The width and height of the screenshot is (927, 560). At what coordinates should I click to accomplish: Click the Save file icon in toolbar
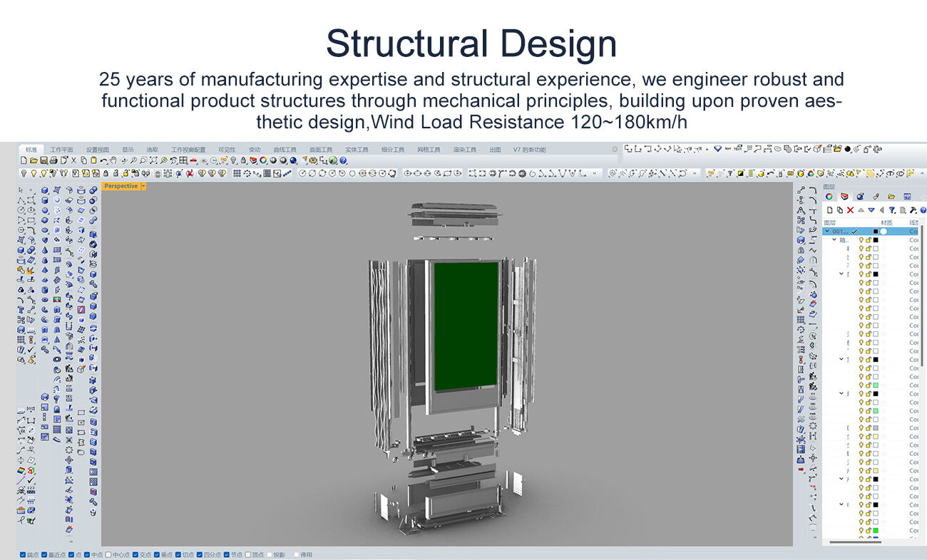pyautogui.click(x=43, y=161)
